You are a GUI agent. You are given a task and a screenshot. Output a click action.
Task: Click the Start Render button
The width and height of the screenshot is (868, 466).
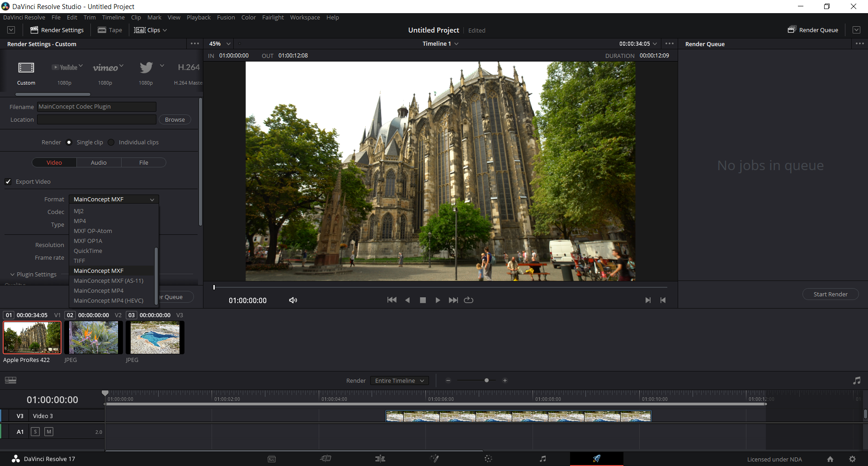830,294
